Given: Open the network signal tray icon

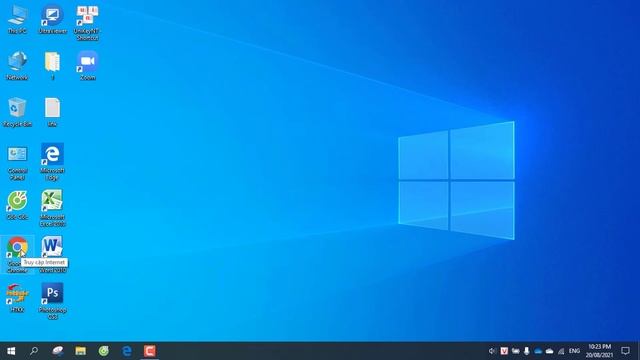Looking at the screenshot, I should (561, 351).
